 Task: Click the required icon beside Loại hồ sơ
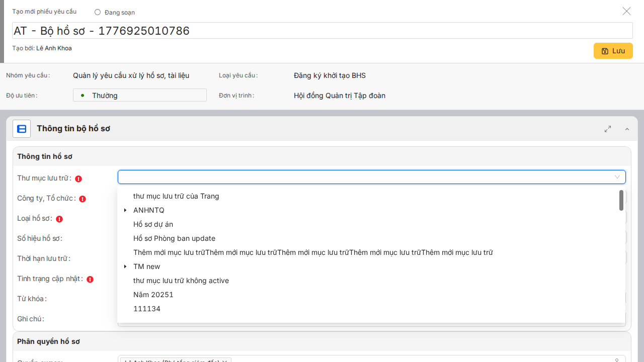point(59,219)
